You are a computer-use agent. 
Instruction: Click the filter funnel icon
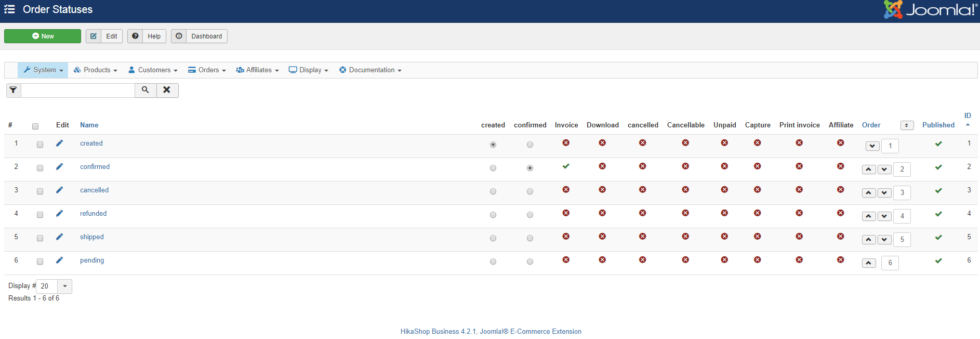coord(14,90)
